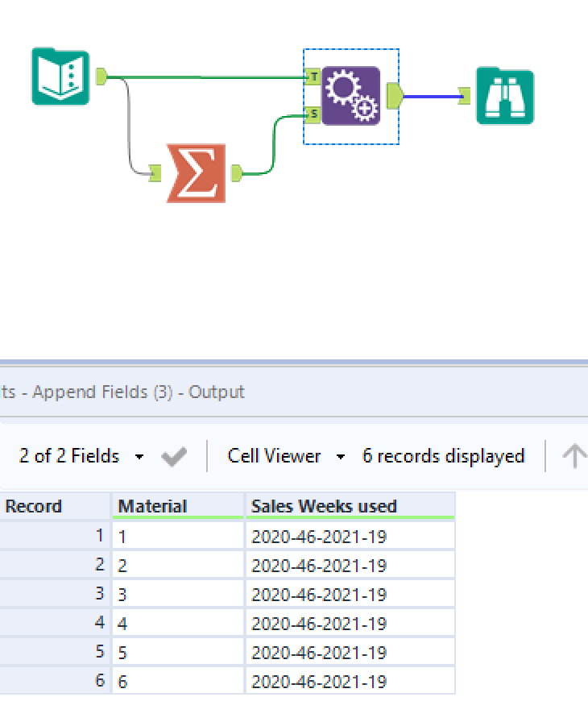Select the Append Fields tool icon
This screenshot has height=726, width=588.
351,96
